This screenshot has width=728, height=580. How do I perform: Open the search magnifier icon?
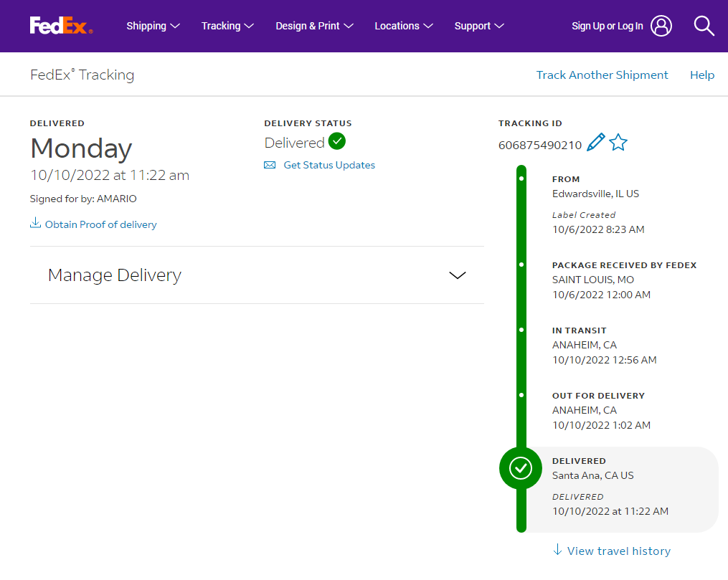(x=704, y=26)
